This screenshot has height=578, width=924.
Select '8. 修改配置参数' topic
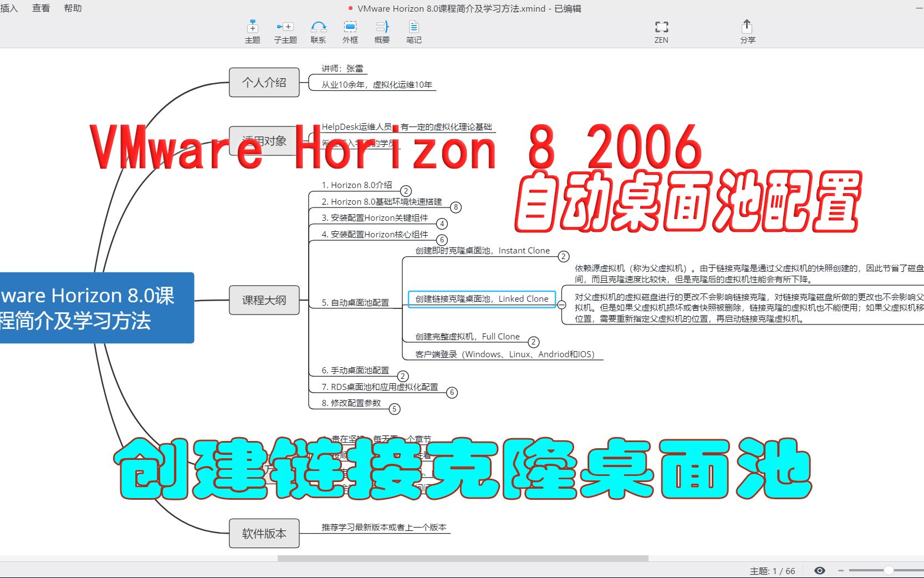click(351, 403)
